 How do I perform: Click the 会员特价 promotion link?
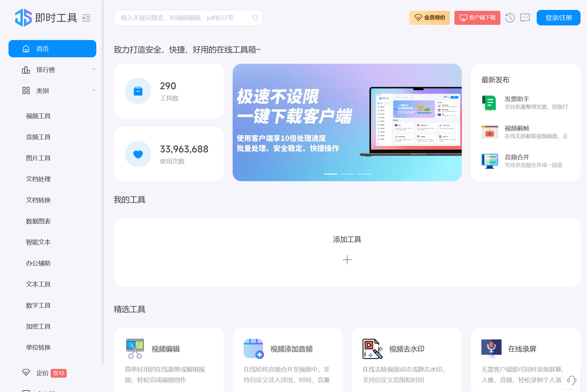tap(429, 18)
